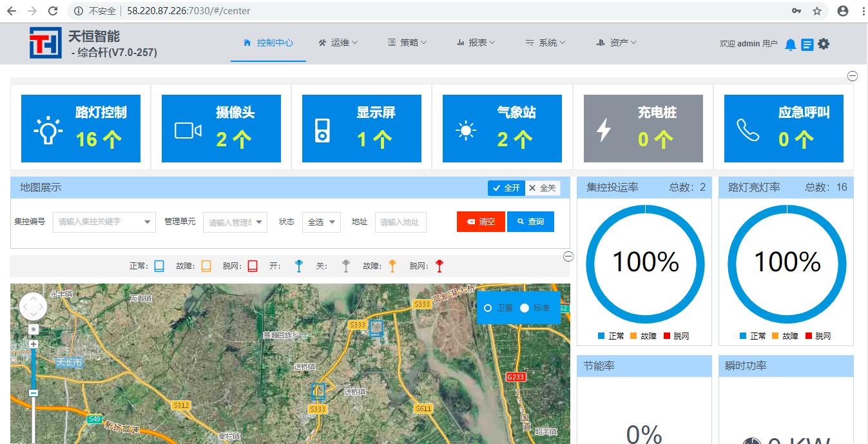Click the 集控投运率 100% donut chart

point(645,264)
